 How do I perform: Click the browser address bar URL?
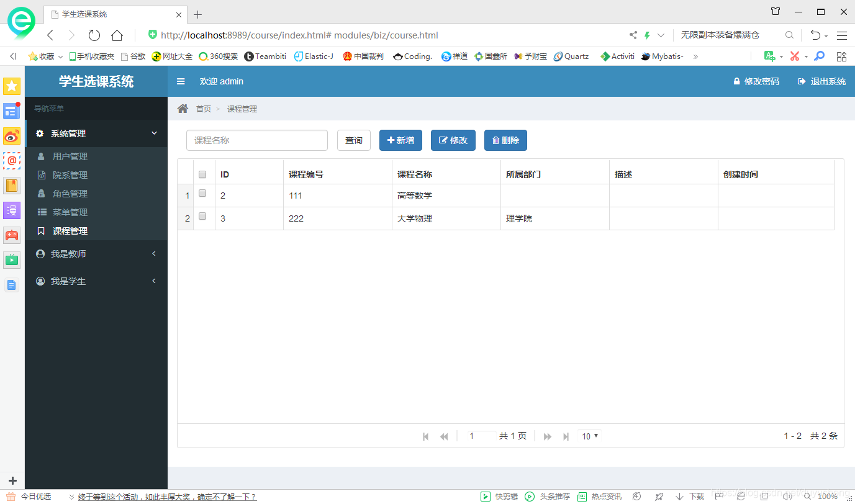click(x=299, y=35)
